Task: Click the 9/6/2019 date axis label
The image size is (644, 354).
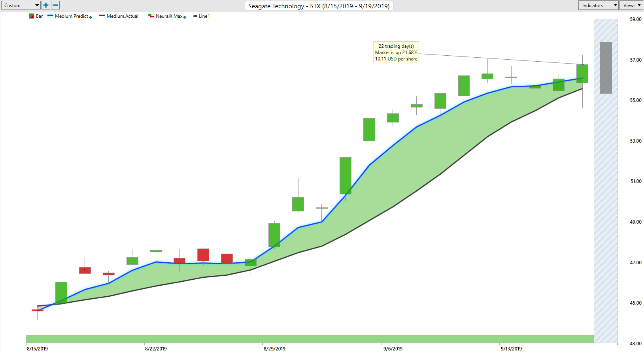Action: 393,348
